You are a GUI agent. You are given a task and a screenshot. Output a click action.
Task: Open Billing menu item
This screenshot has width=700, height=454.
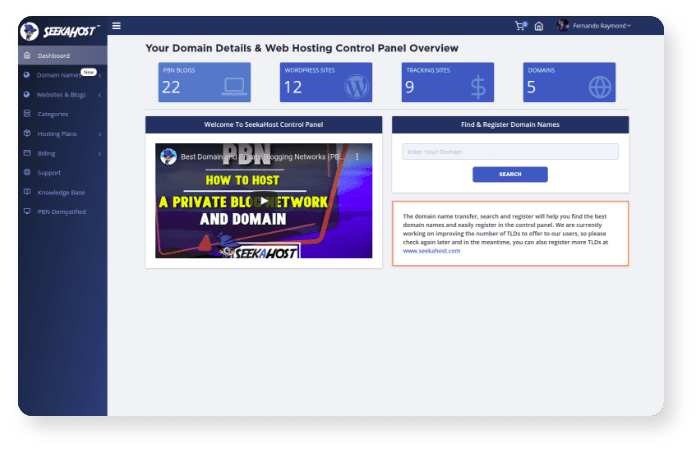(x=62, y=153)
